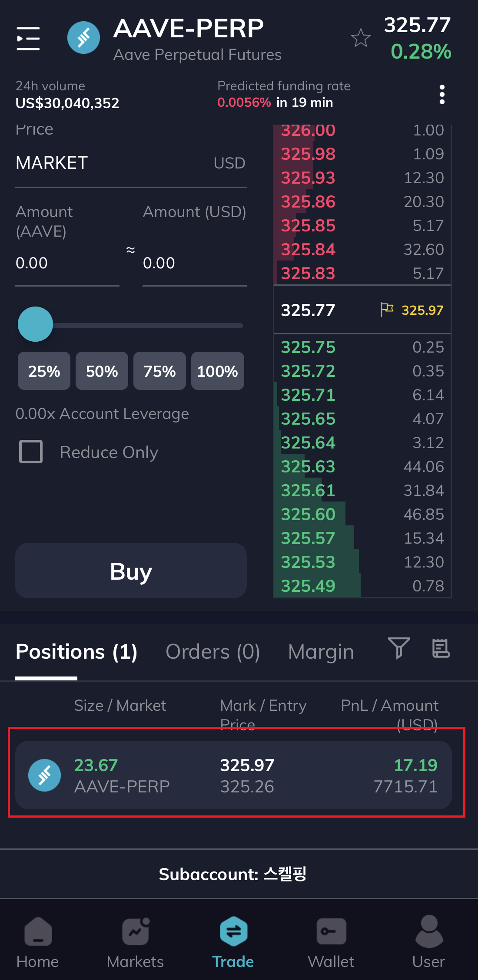Tap 24h volume US$30,040,352
The width and height of the screenshot is (478, 980).
pyautogui.click(x=67, y=103)
